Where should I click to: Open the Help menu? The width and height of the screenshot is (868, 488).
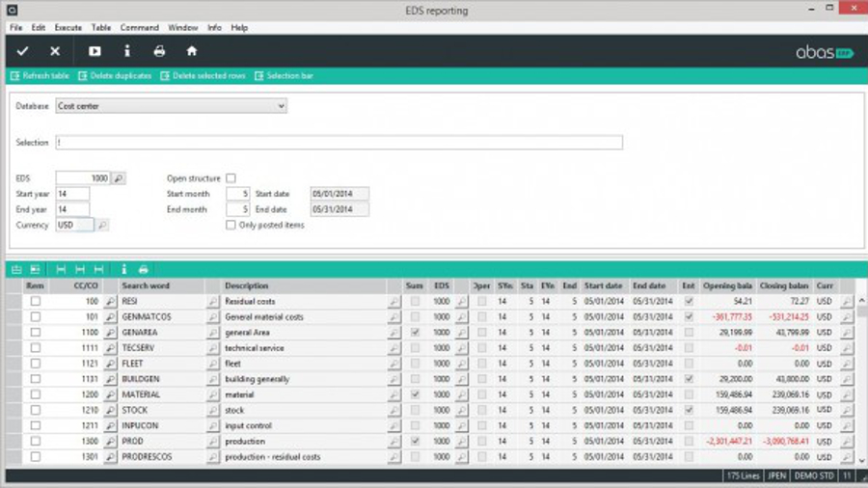[239, 28]
